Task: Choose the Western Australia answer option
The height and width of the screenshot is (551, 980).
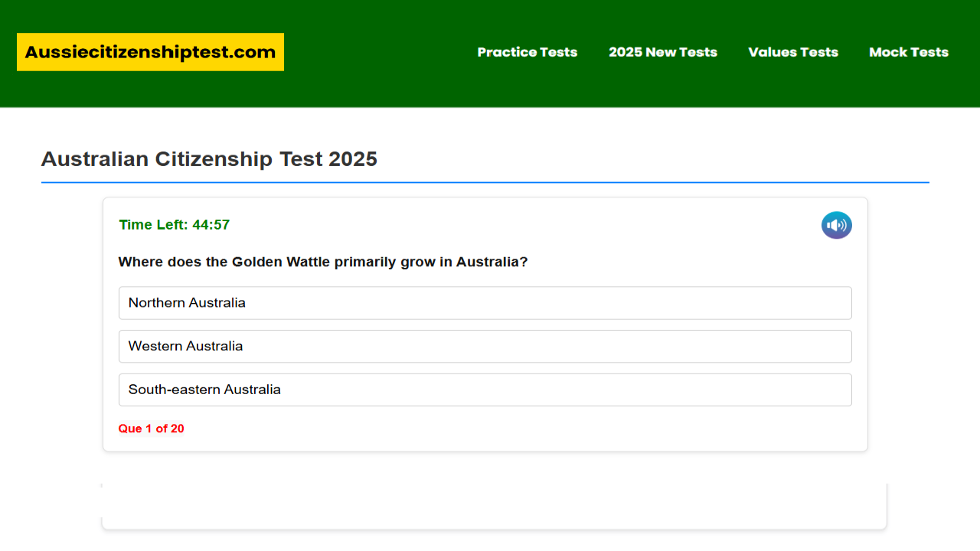Action: (485, 347)
